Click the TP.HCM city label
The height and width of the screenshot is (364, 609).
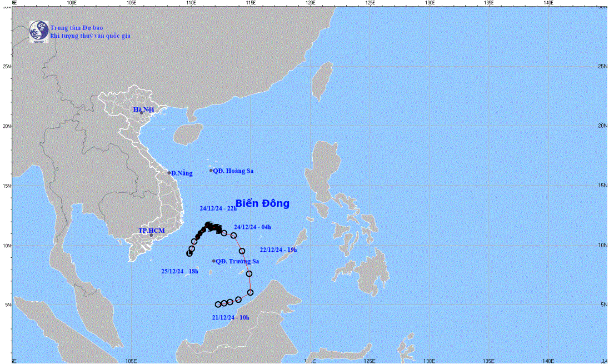tap(152, 231)
